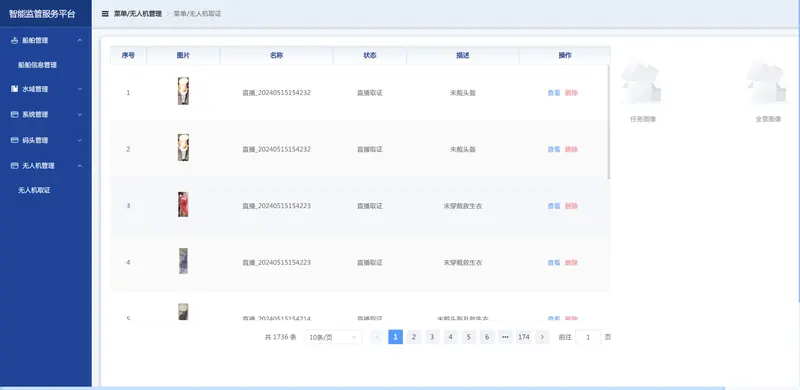The width and height of the screenshot is (800, 390).
Task: Click the 操作 column header
Action: 565,55
